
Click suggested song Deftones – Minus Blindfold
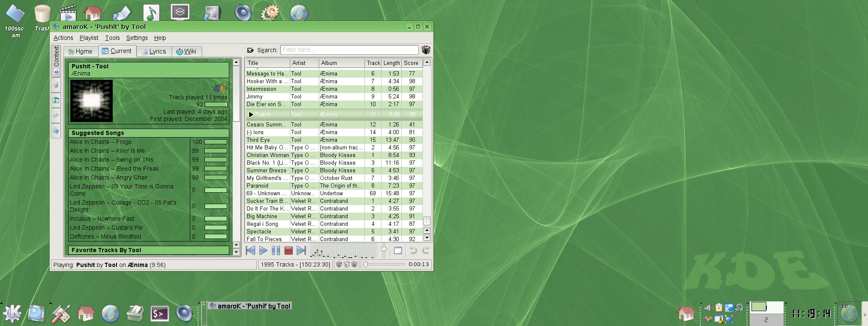(106, 236)
